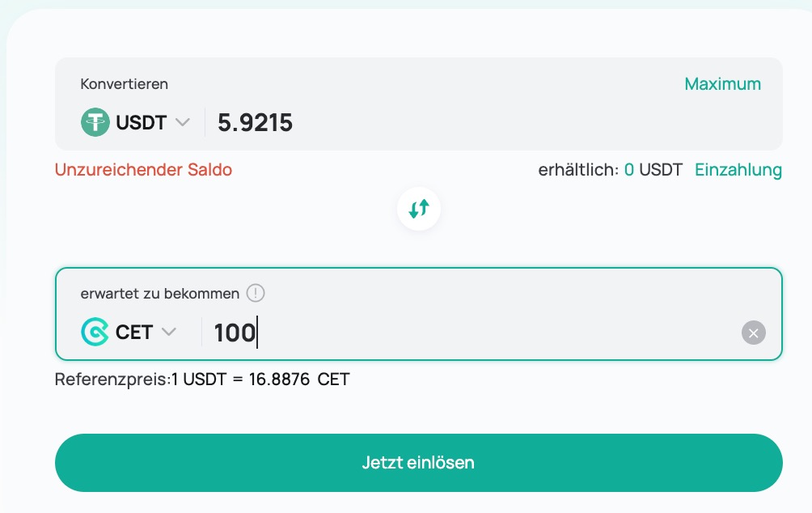Screen dimensions: 812x513
Task: Click the Unzureichender Saldo warning message
Action: (x=143, y=170)
